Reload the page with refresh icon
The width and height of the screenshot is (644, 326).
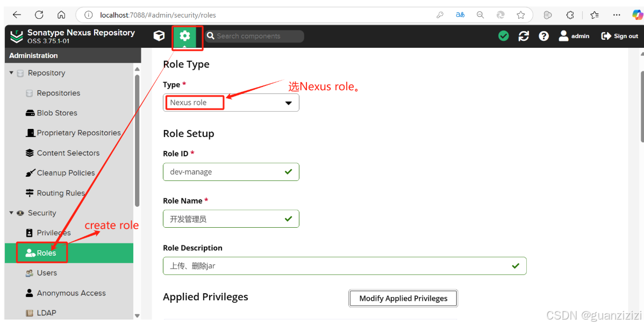(x=39, y=15)
